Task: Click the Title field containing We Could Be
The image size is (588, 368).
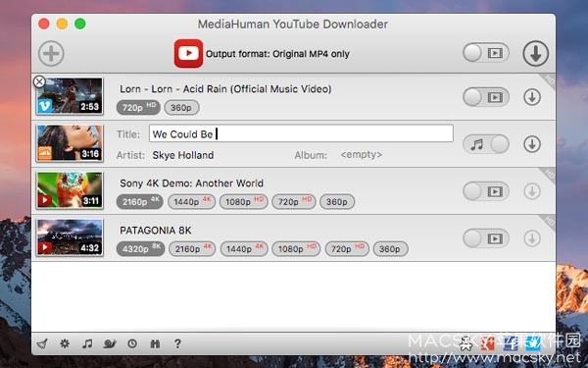Action: 301,133
